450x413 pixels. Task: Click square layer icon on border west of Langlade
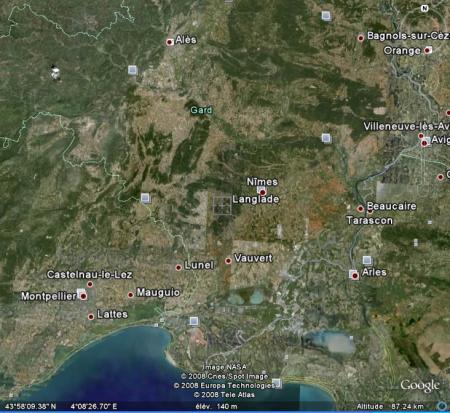point(145,198)
